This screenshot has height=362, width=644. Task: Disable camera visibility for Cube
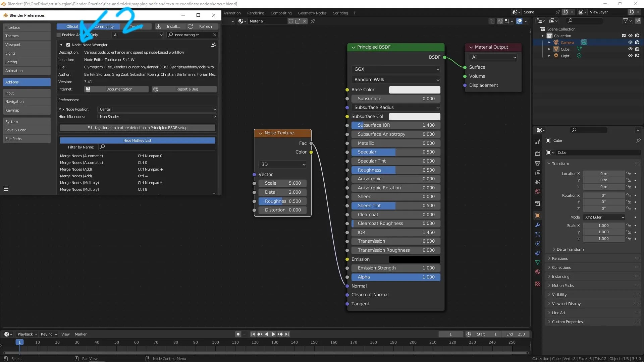pos(638,49)
